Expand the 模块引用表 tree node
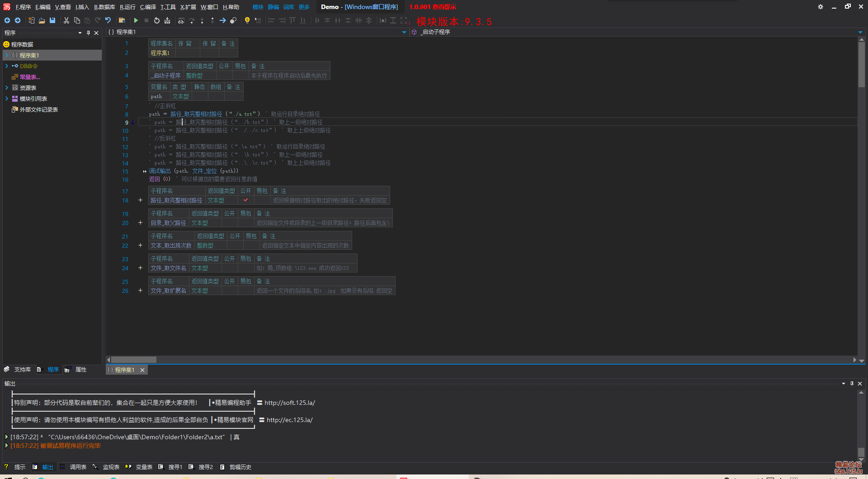 pyautogui.click(x=7, y=99)
